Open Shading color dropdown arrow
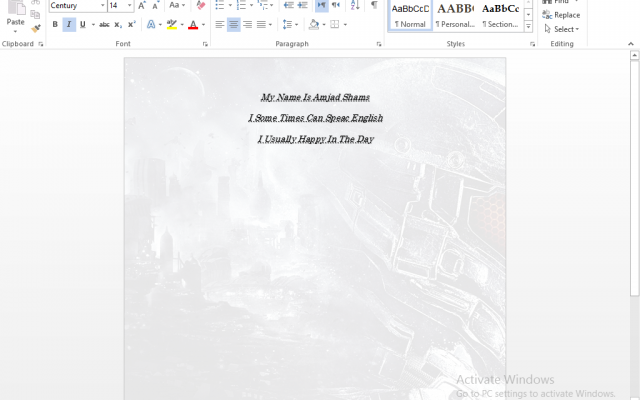Screen dimensions: 640x400 pos(324,24)
